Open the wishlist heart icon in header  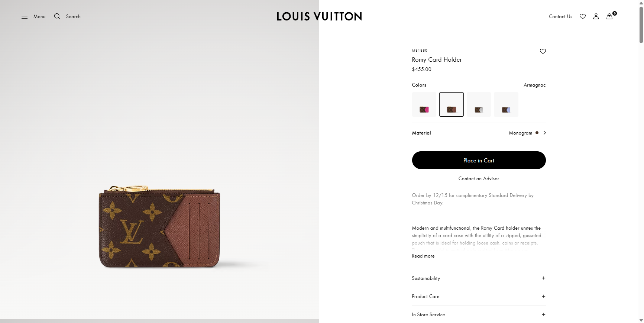pyautogui.click(x=582, y=16)
